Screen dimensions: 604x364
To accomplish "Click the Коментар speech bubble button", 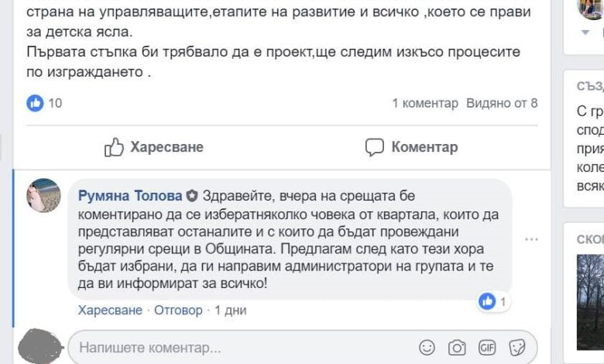I will [411, 147].
